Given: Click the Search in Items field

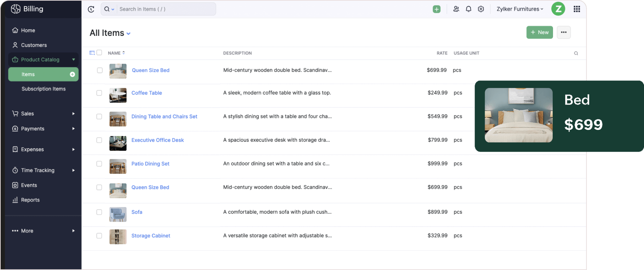Looking at the screenshot, I should [x=166, y=9].
